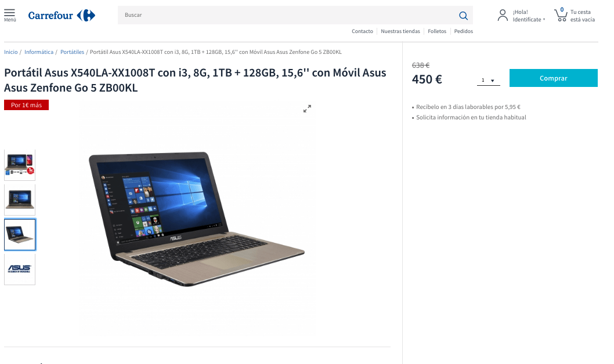
Task: Open the Portátiles breadcrumb
Action: coord(72,52)
